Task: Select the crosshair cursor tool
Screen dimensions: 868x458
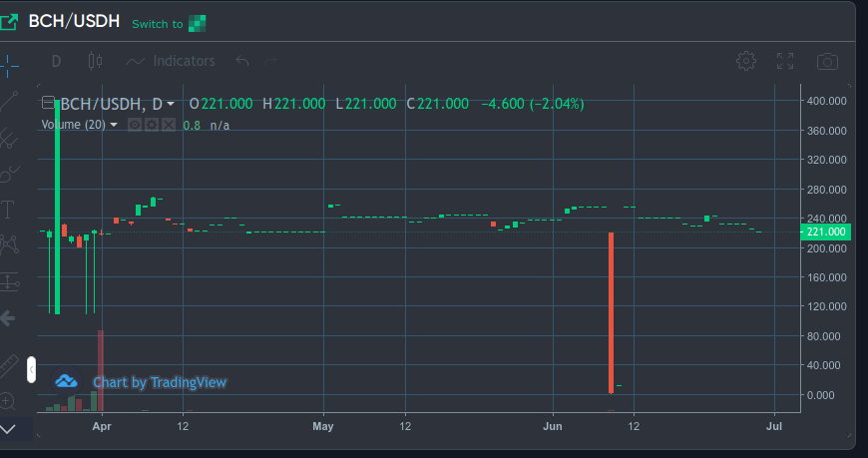Action: point(8,67)
